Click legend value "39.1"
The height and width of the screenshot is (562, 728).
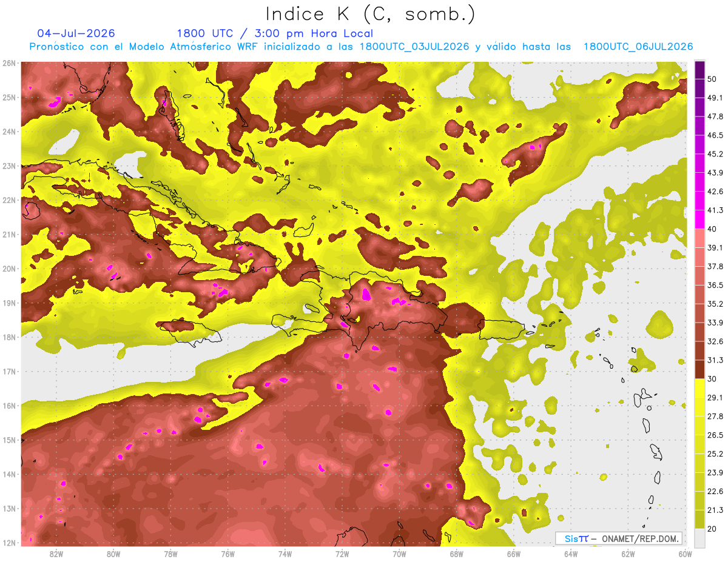pos(715,247)
